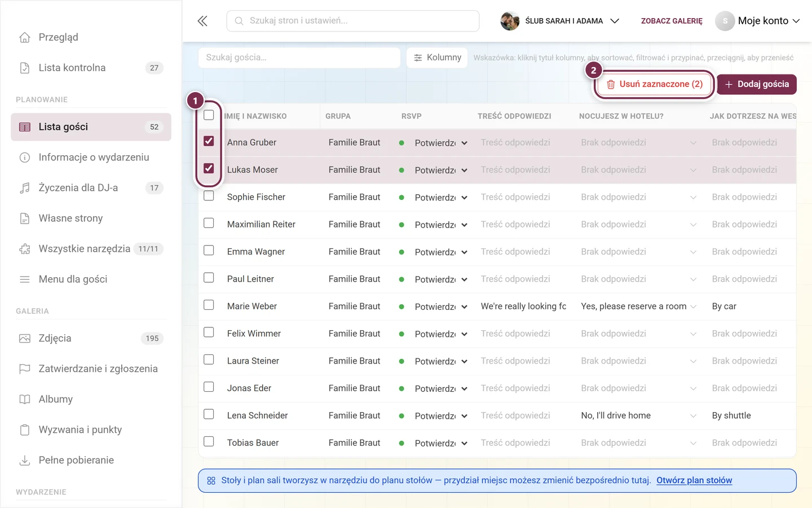Click the Szukaj gościa search field

coord(299,58)
